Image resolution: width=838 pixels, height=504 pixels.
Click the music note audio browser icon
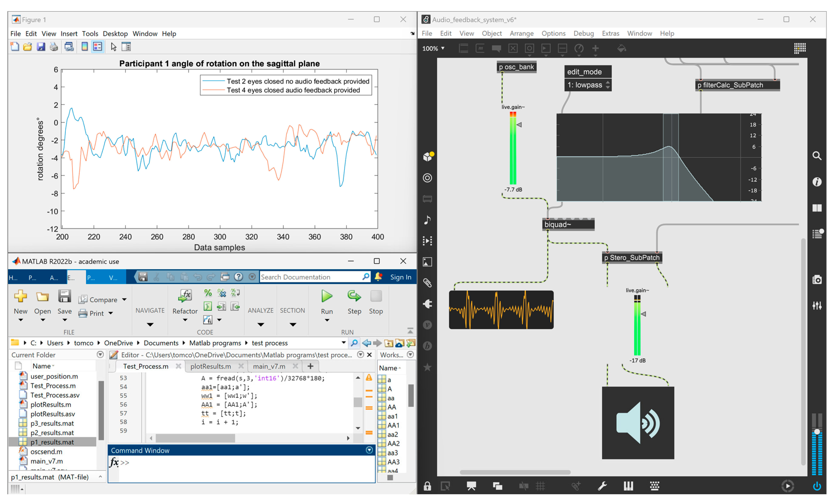(427, 220)
